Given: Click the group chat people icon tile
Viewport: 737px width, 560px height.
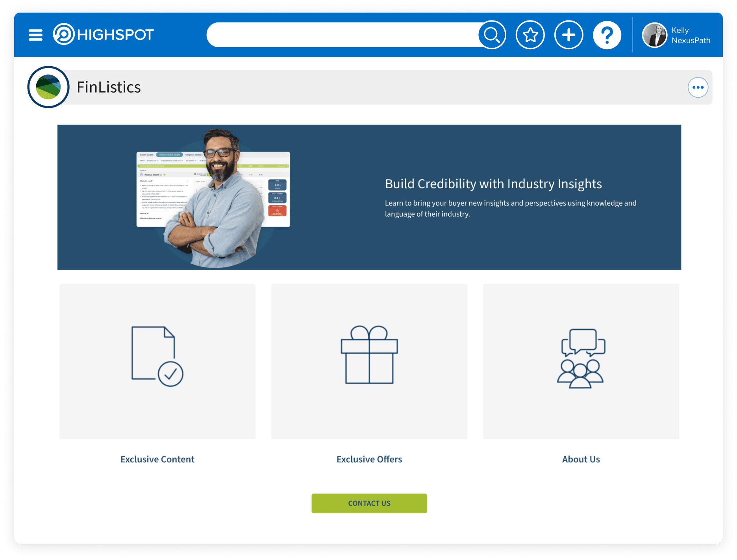Looking at the screenshot, I should point(581,361).
